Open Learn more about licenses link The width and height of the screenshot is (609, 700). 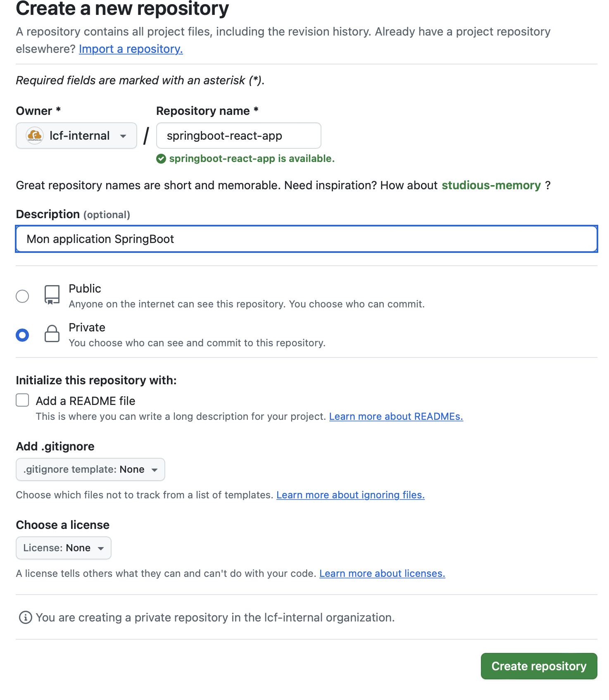click(x=382, y=574)
